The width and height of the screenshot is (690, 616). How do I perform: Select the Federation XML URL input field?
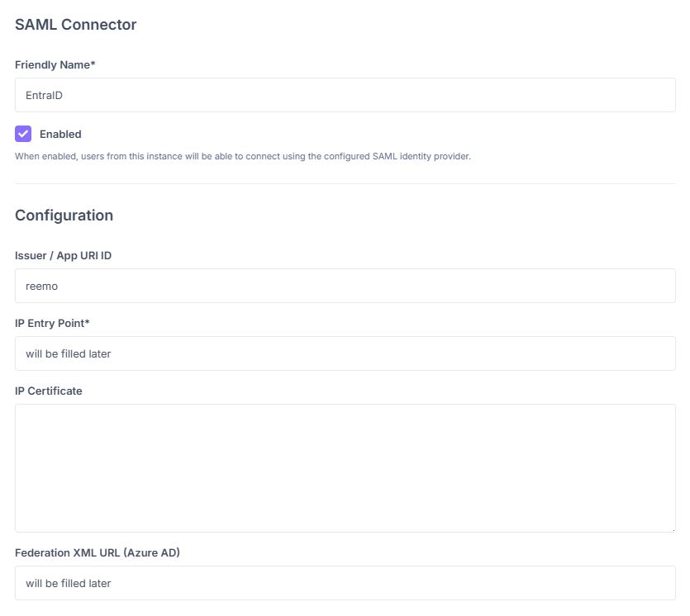click(x=345, y=583)
